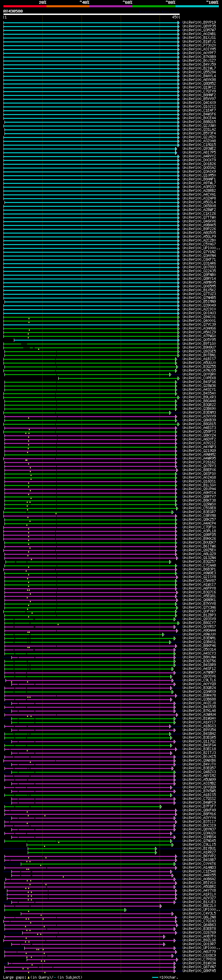Viewport: 222px width, 980px height.
Task: Select the UniRef100_Q93WE2 label
Action: click(199, 148)
